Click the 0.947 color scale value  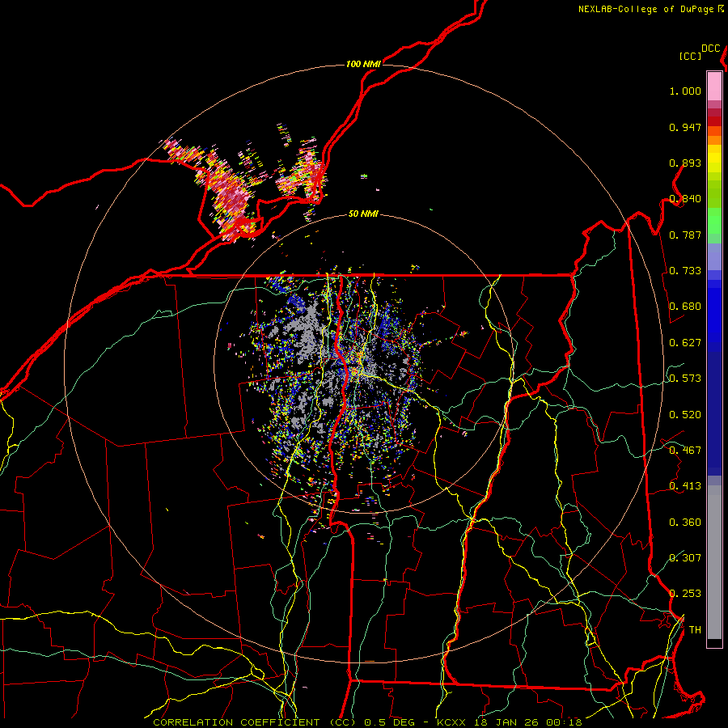click(x=685, y=127)
